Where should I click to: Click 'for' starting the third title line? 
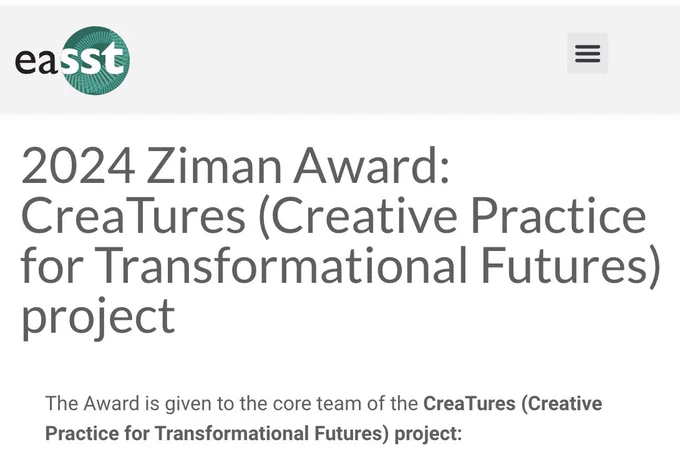coord(52,265)
